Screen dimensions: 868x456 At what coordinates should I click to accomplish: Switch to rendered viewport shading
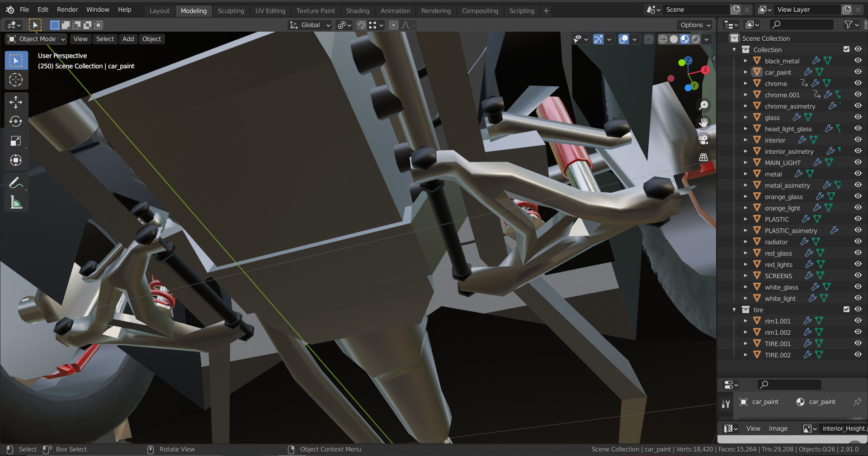[695, 39]
